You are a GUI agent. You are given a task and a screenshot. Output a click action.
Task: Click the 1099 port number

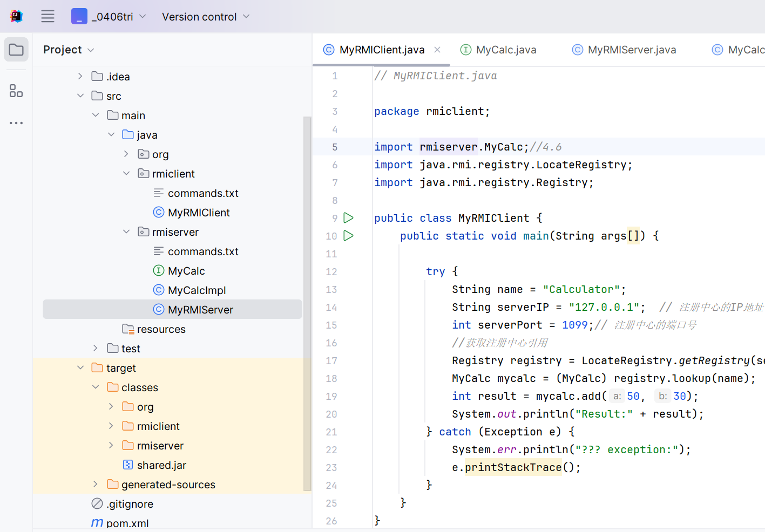[574, 325]
